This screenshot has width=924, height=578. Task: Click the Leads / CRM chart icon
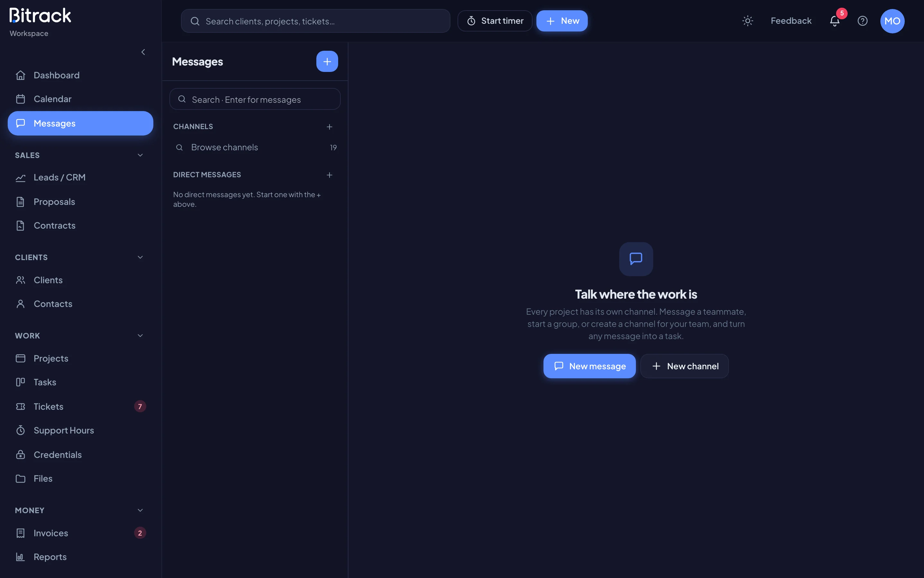(x=21, y=178)
